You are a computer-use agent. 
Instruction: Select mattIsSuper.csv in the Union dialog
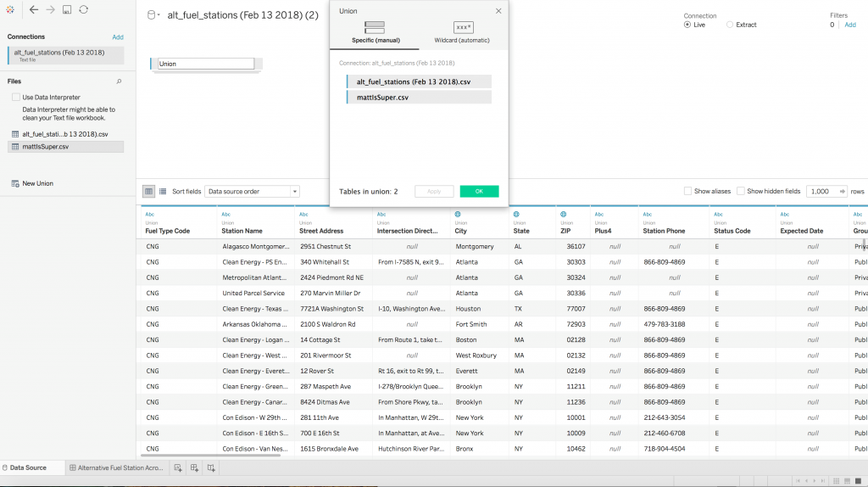[x=419, y=97]
